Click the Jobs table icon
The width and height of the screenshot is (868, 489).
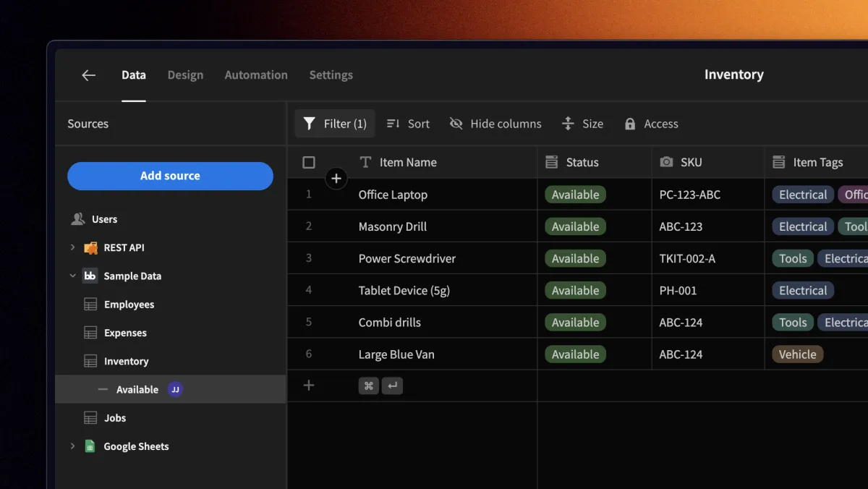[90, 417]
